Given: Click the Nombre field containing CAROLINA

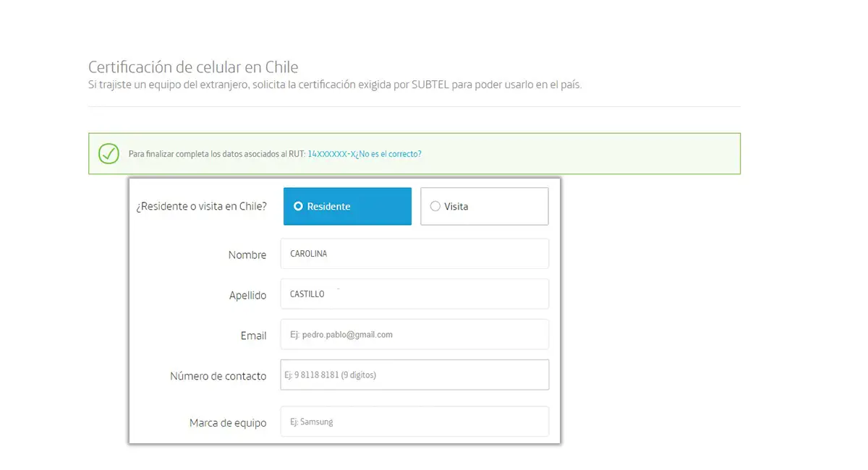Looking at the screenshot, I should pyautogui.click(x=414, y=254).
